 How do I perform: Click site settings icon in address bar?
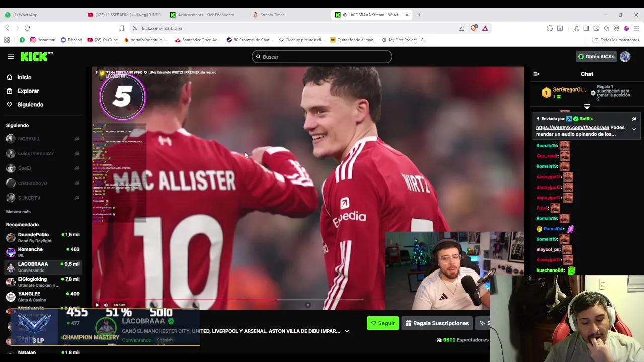click(134, 28)
